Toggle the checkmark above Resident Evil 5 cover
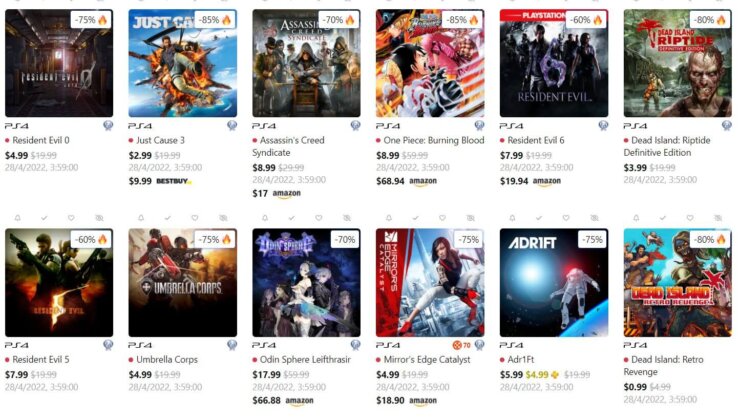The width and height of the screenshot is (740, 420). (x=44, y=218)
